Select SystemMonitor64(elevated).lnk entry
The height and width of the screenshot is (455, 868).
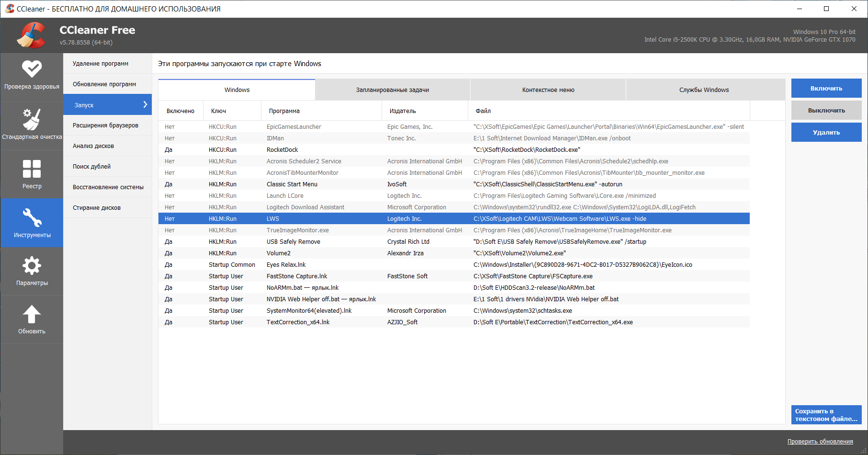tap(454, 311)
